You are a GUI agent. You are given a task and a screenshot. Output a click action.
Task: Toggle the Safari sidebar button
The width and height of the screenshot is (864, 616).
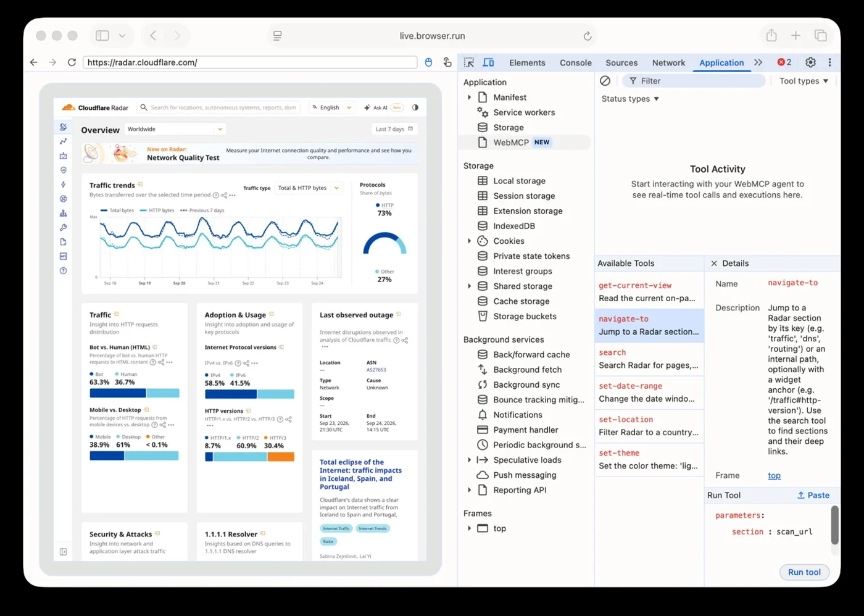(102, 36)
